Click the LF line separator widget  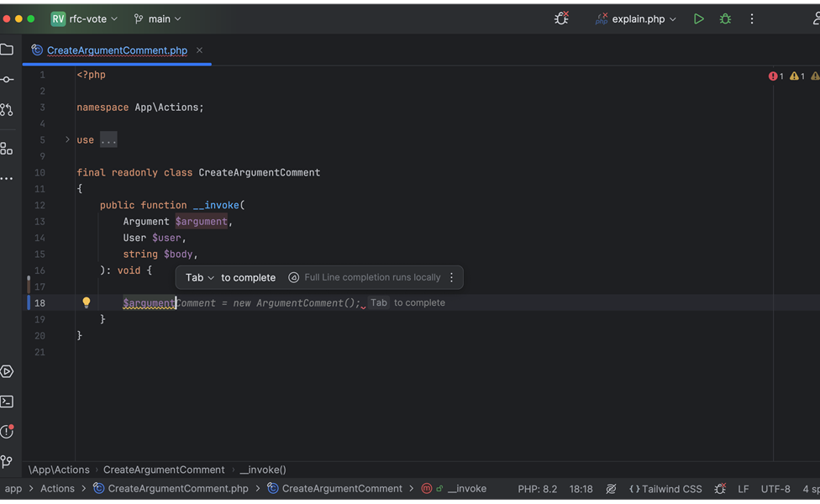point(743,489)
